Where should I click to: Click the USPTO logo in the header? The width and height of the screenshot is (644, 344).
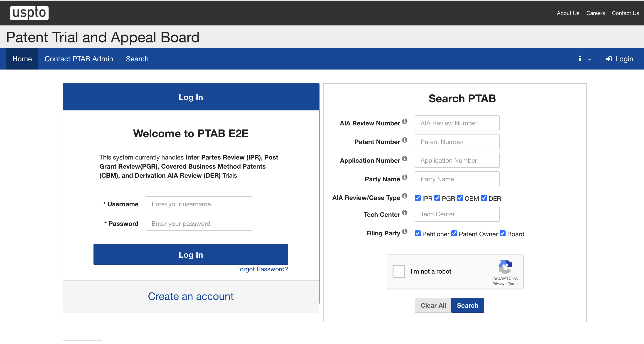coord(29,13)
